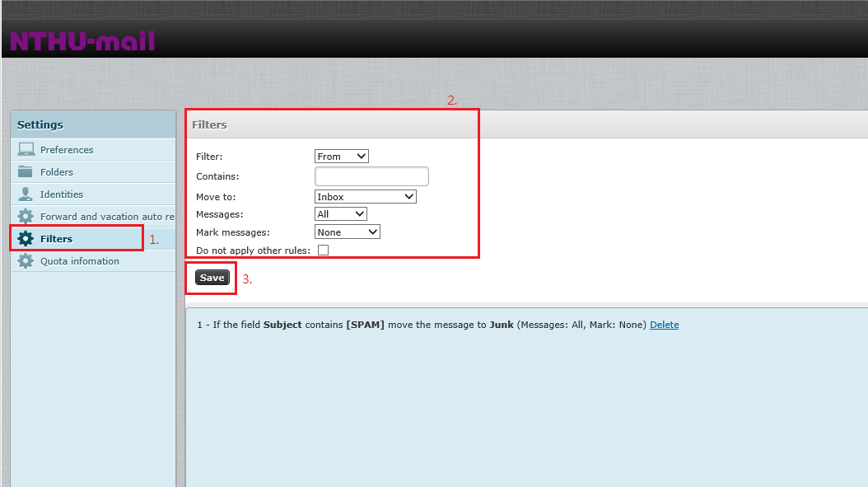The width and height of the screenshot is (868, 487).
Task: Click the Quota information gear icon
Action: click(26, 261)
